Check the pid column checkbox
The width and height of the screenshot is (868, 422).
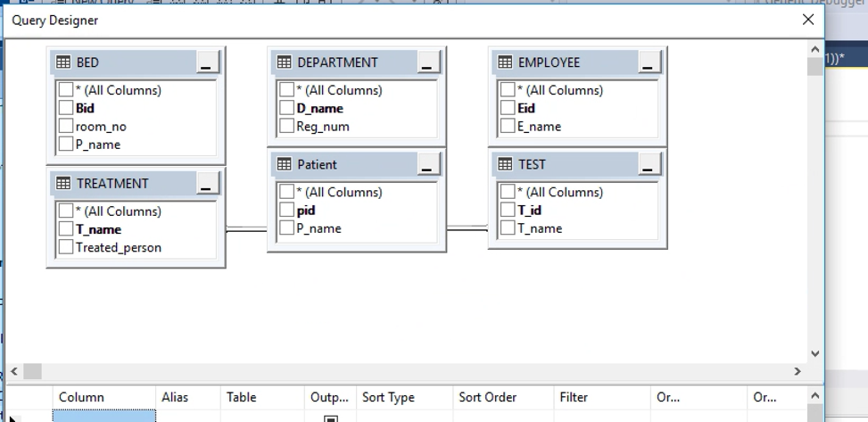point(286,210)
